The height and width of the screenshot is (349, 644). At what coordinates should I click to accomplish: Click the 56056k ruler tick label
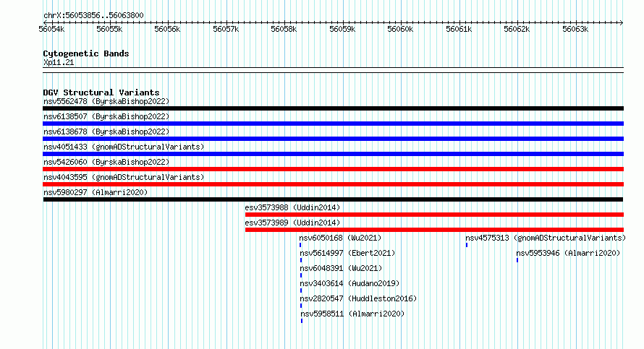click(x=167, y=30)
